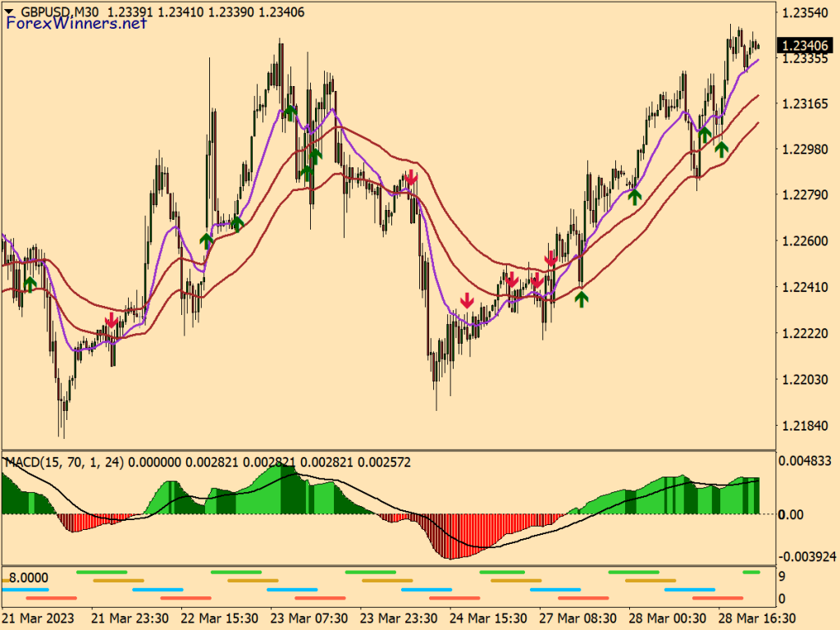Select the leftmost green buy arrow on chart
This screenshot has height=630, width=840.
[30, 285]
